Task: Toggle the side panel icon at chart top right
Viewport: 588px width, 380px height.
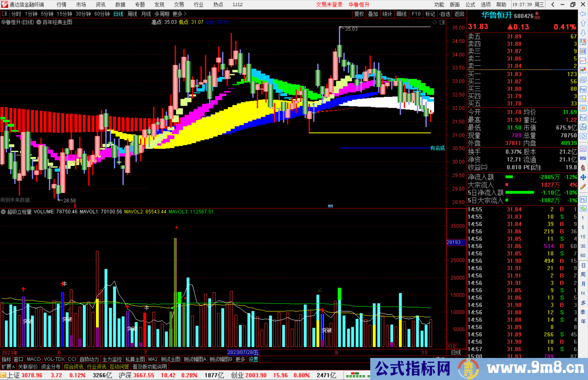Action: click(442, 22)
